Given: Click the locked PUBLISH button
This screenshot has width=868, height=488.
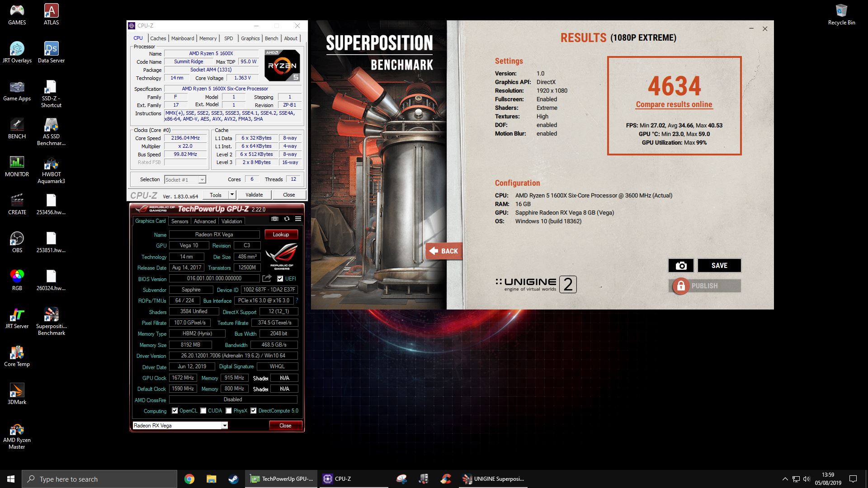Looking at the screenshot, I should (705, 286).
